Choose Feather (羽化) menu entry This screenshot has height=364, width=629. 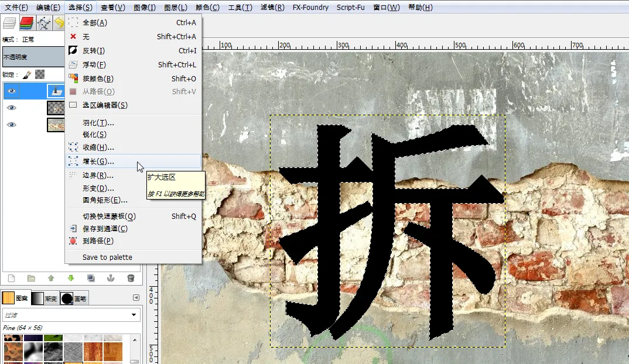click(x=133, y=123)
